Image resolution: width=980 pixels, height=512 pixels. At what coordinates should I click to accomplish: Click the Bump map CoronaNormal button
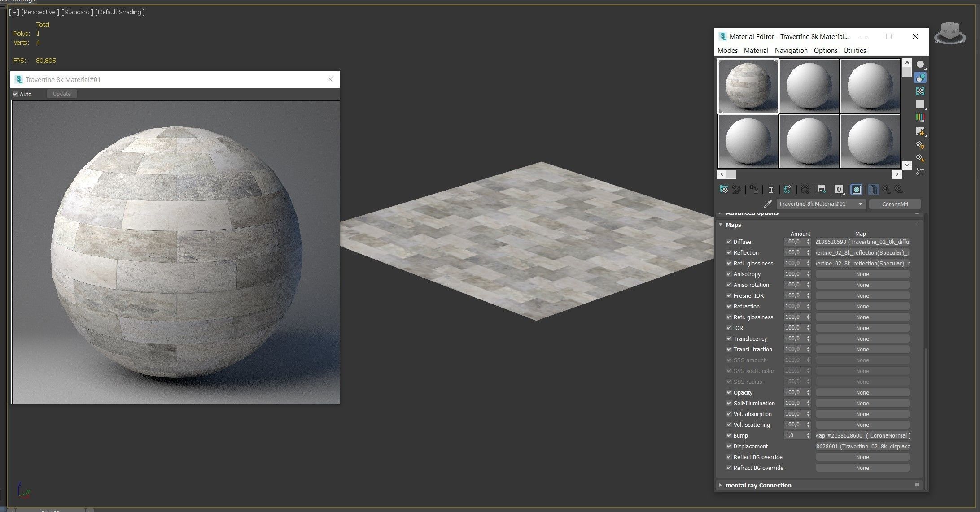(862, 435)
